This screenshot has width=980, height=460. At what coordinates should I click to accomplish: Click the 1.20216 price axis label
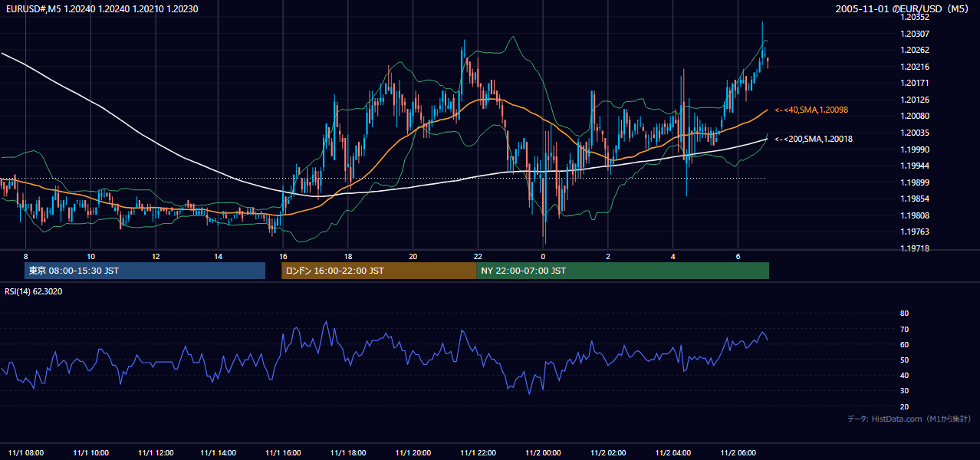tap(915, 67)
